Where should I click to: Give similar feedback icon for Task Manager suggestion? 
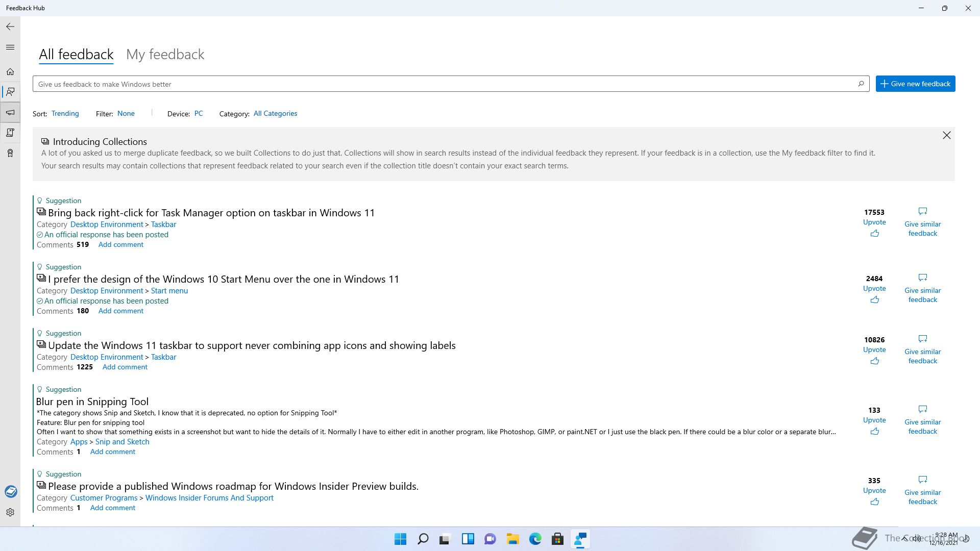point(923,211)
